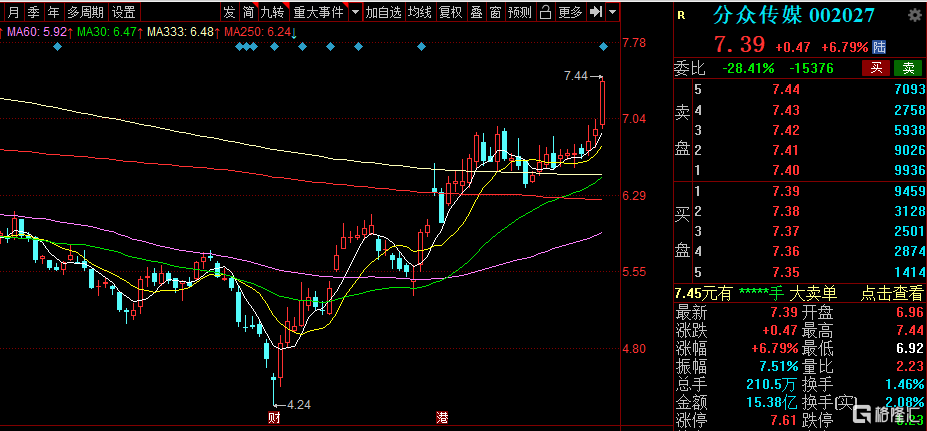Open the 更多 more options menu
Image resolution: width=927 pixels, height=431 pixels.
[571, 12]
